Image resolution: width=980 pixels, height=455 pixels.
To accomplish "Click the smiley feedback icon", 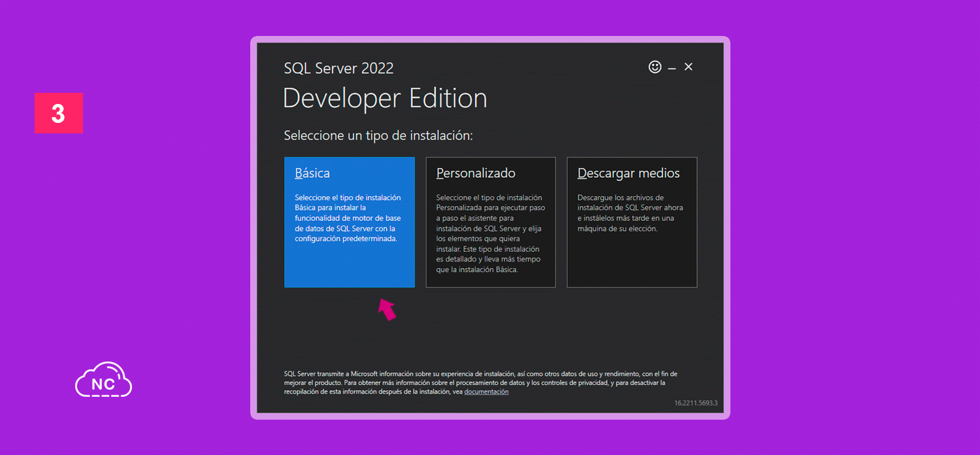I will click(655, 67).
